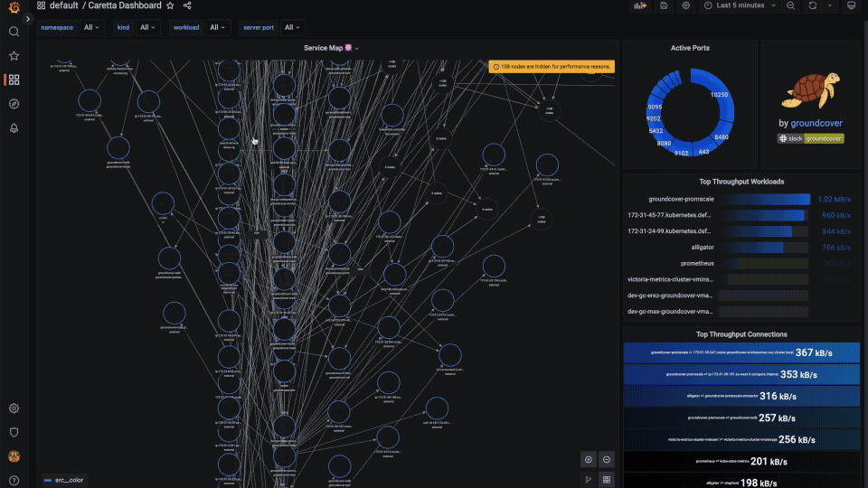The image size is (868, 488).
Task: Click the default folder breadcrumb link
Action: pos(64,5)
